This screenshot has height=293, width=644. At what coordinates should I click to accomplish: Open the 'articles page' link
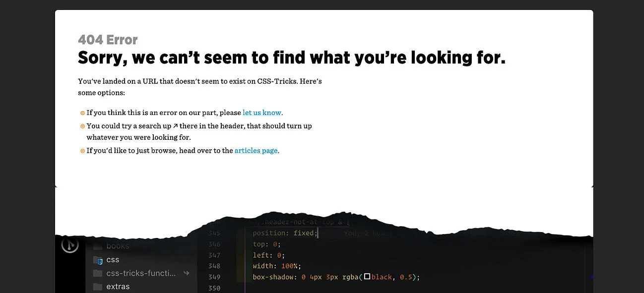[256, 151]
